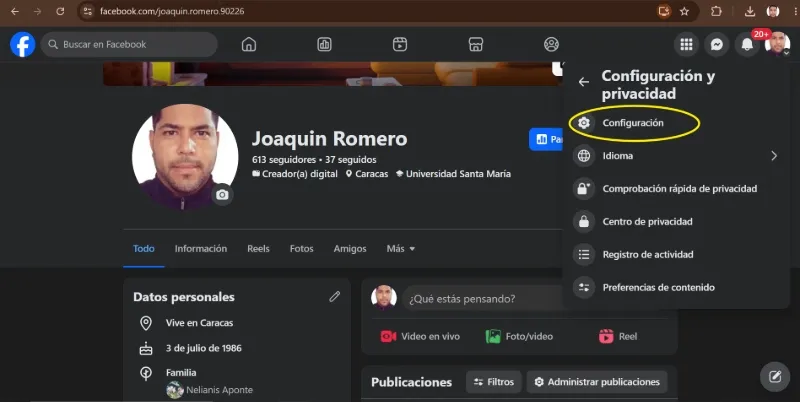Viewport: 800px width, 402px height.
Task: Open Comprobación rápida de privacidad
Action: coord(677,189)
